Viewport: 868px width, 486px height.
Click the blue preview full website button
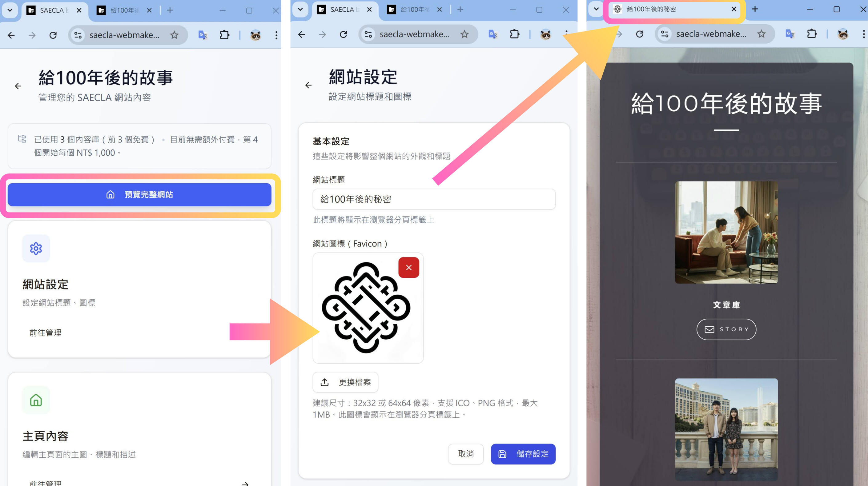pyautogui.click(x=139, y=194)
